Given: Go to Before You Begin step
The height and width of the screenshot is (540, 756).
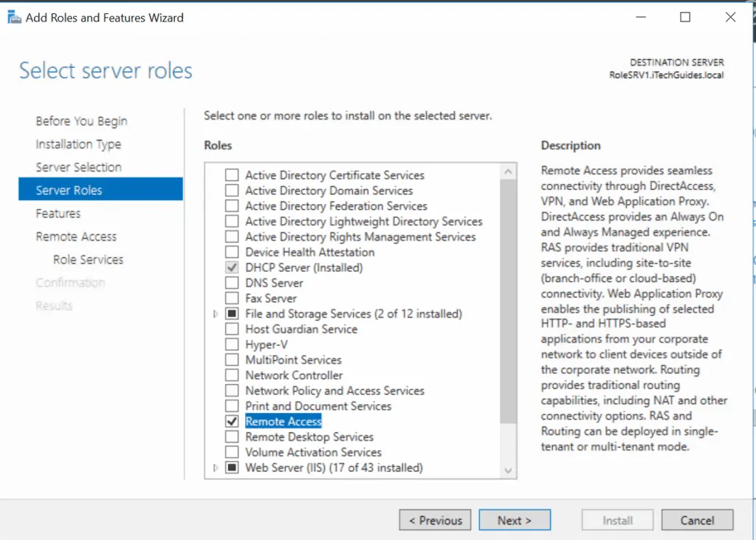Looking at the screenshot, I should click(x=81, y=120).
